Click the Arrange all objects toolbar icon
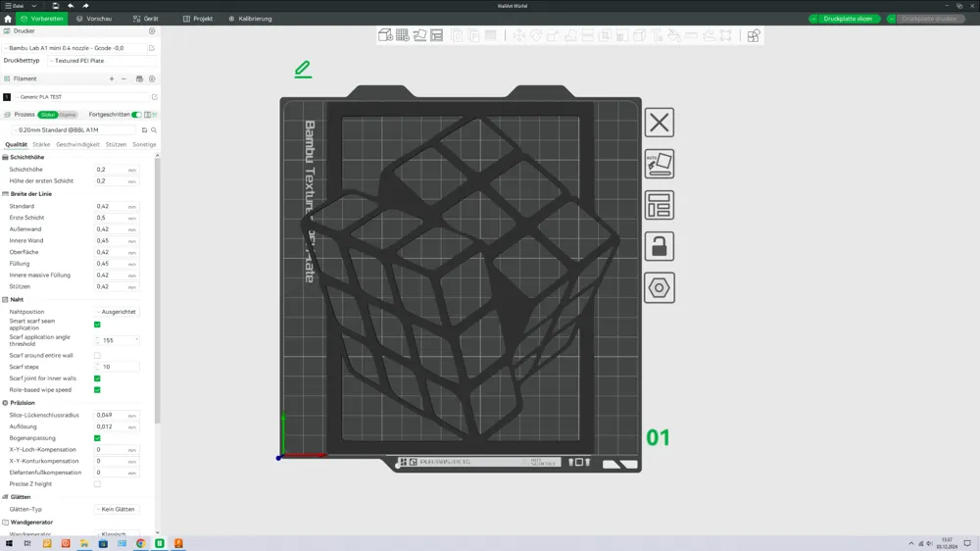Viewport: 980px width, 551px height. pyautogui.click(x=437, y=35)
